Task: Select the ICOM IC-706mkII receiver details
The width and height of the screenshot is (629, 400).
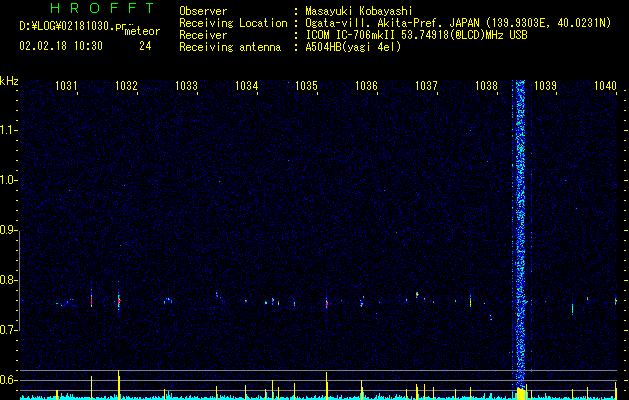Action: coord(416,35)
